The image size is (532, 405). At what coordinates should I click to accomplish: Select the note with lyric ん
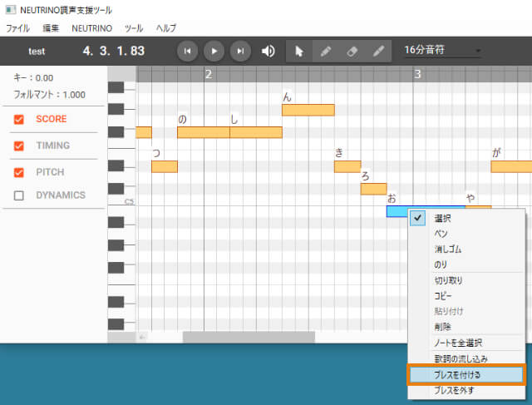(308, 110)
